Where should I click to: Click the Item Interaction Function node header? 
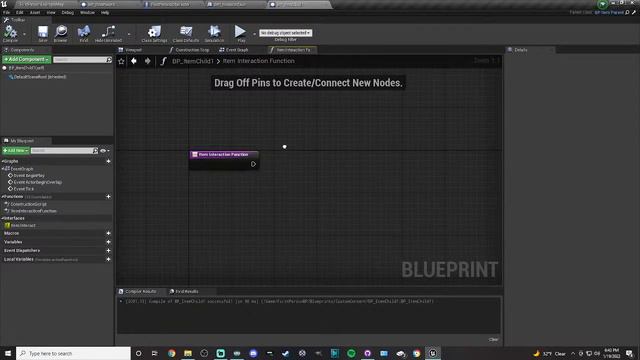(224, 155)
